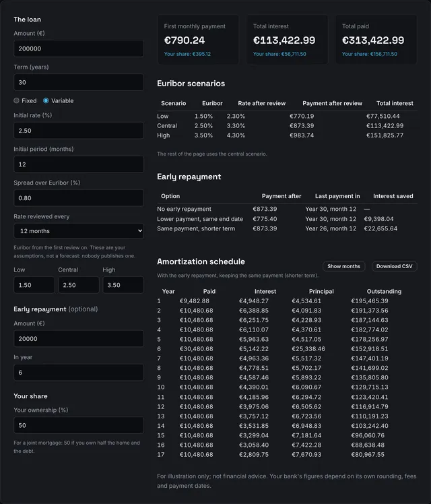
Task: Click the Interest value €6,388.85
Action: (254, 311)
